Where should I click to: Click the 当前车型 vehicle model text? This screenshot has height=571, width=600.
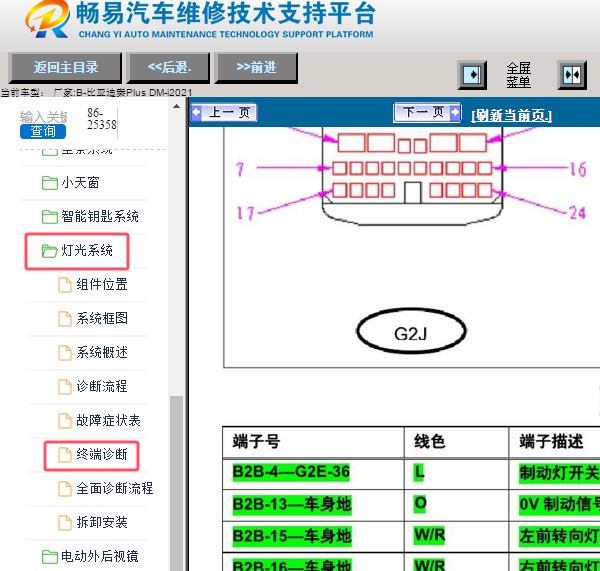pos(96,93)
